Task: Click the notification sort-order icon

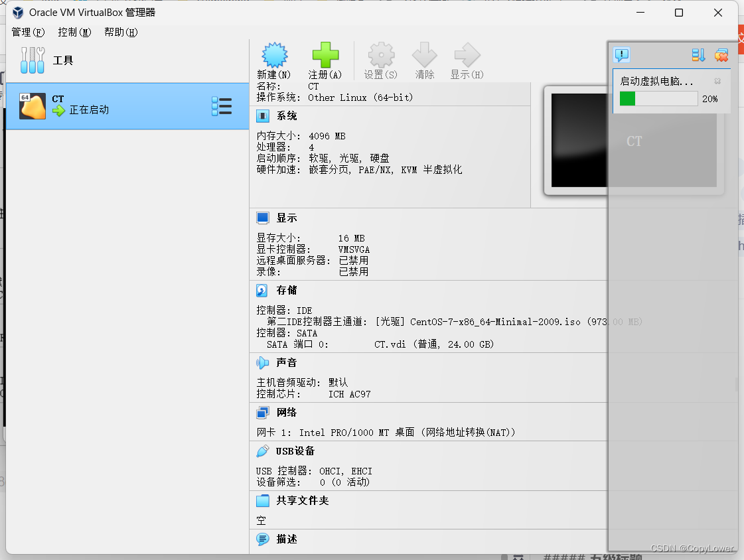Action: point(698,55)
